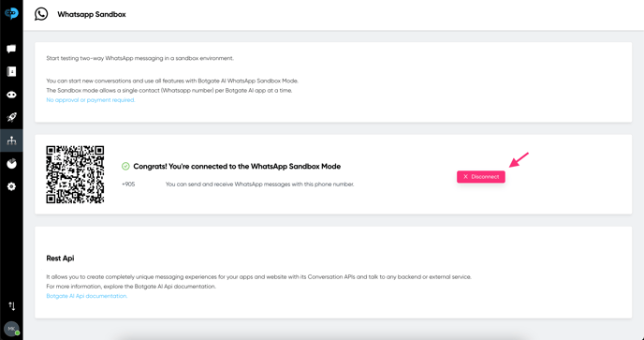
Task: Open the bot builder sidebar icon
Action: pos(11,95)
